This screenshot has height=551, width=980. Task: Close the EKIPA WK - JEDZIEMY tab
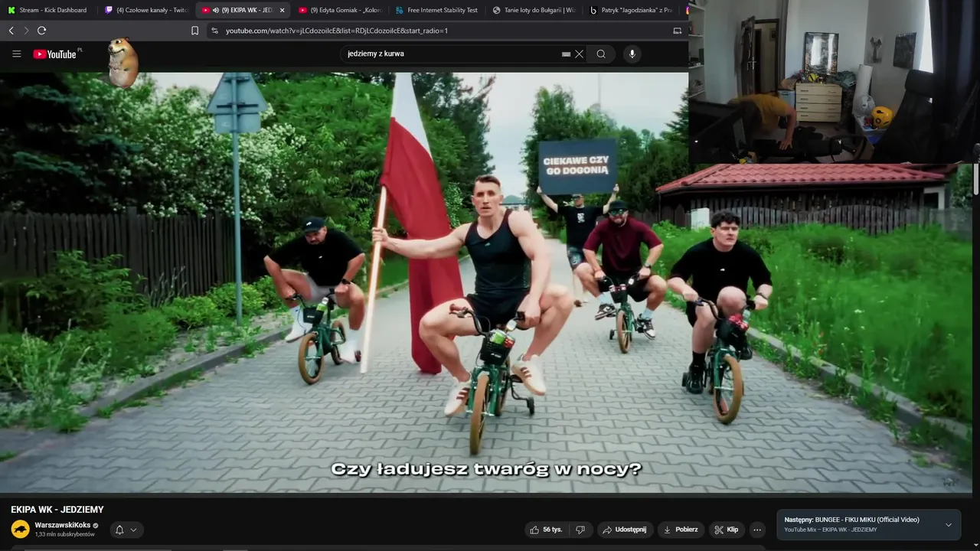pos(282,10)
